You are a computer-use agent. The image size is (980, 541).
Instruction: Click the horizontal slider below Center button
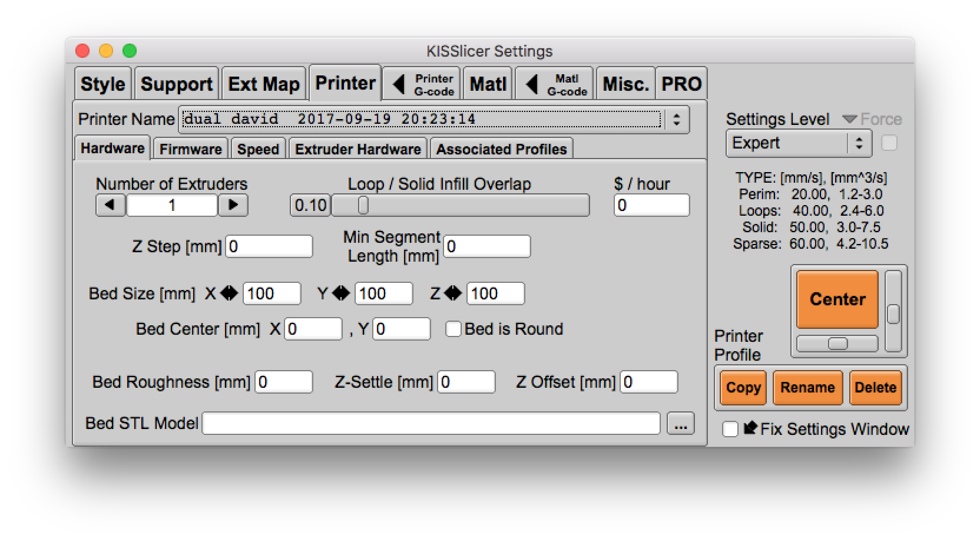837,344
